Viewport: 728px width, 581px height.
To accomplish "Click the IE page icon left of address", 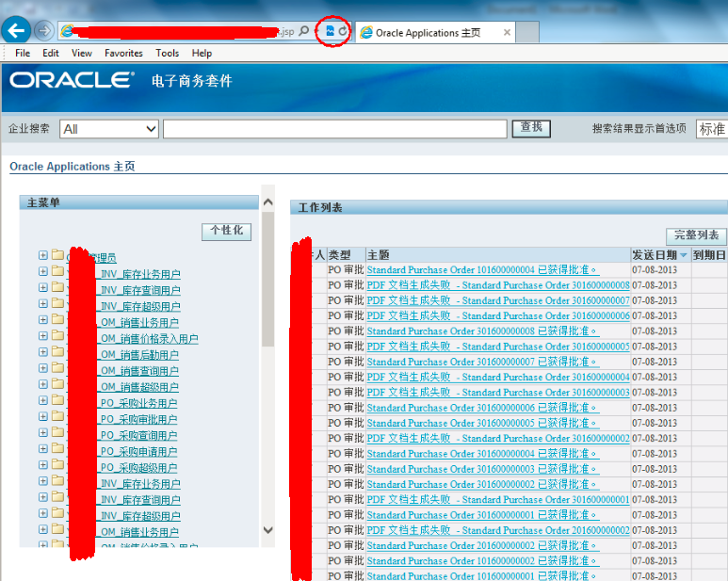I will 67,31.
